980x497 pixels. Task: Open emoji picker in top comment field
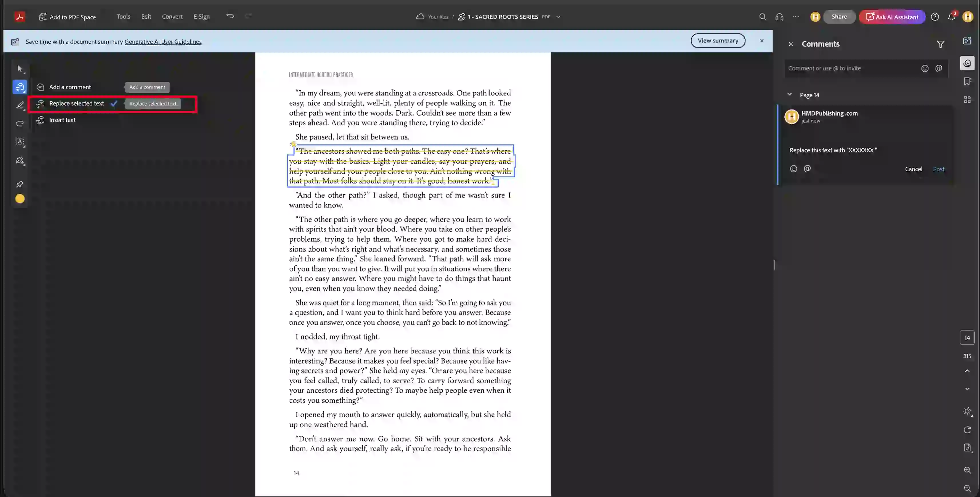point(925,69)
